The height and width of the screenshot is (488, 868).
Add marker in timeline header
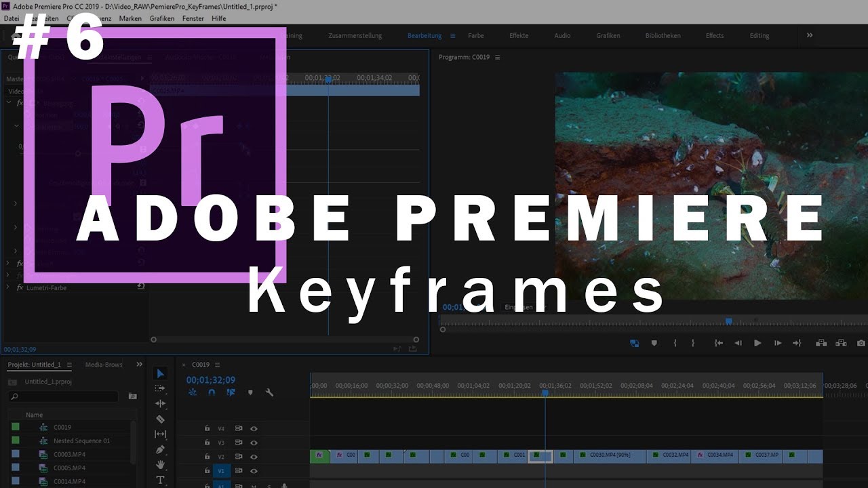click(x=250, y=392)
